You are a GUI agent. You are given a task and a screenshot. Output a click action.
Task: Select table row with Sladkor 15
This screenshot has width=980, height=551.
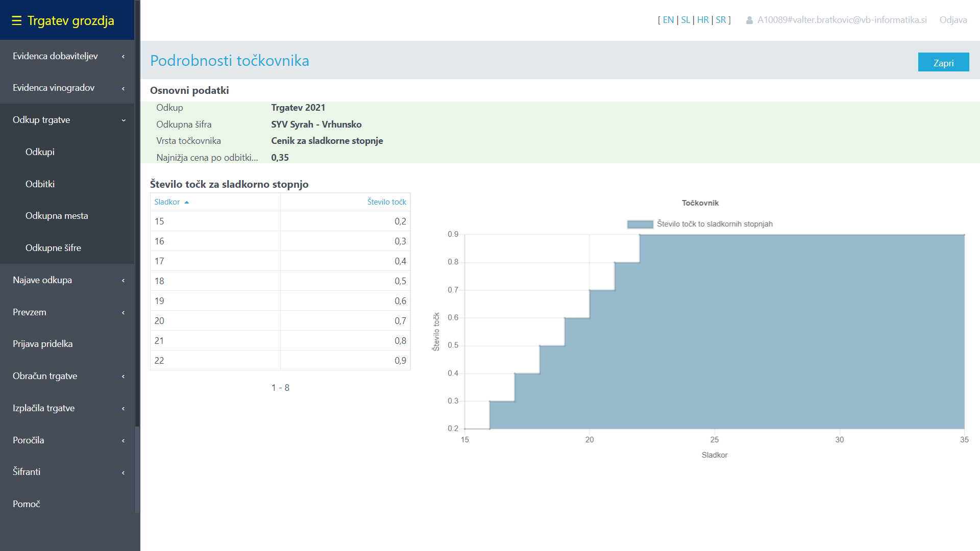(280, 221)
